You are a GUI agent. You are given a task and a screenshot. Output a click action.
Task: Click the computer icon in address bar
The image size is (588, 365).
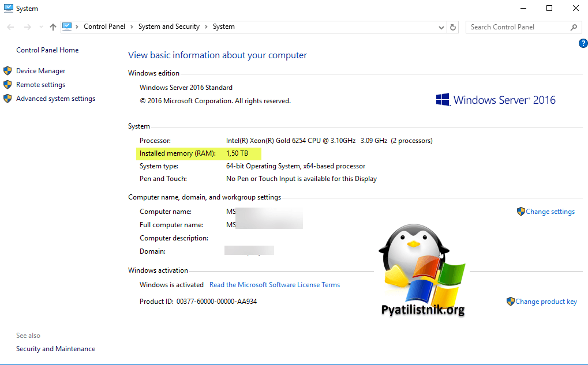(68, 27)
